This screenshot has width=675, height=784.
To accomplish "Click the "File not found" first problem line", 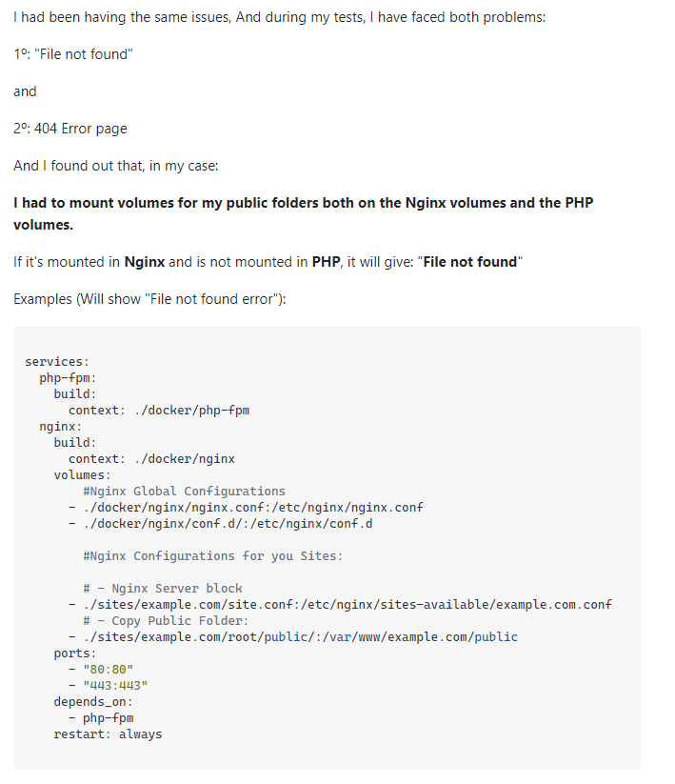I will pyautogui.click(x=73, y=54).
